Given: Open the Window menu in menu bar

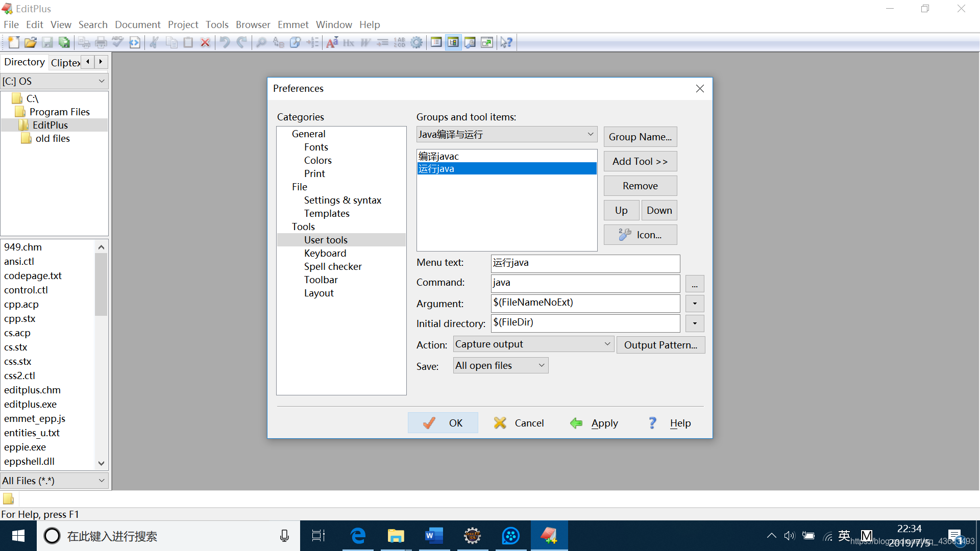Looking at the screenshot, I should click(x=333, y=24).
